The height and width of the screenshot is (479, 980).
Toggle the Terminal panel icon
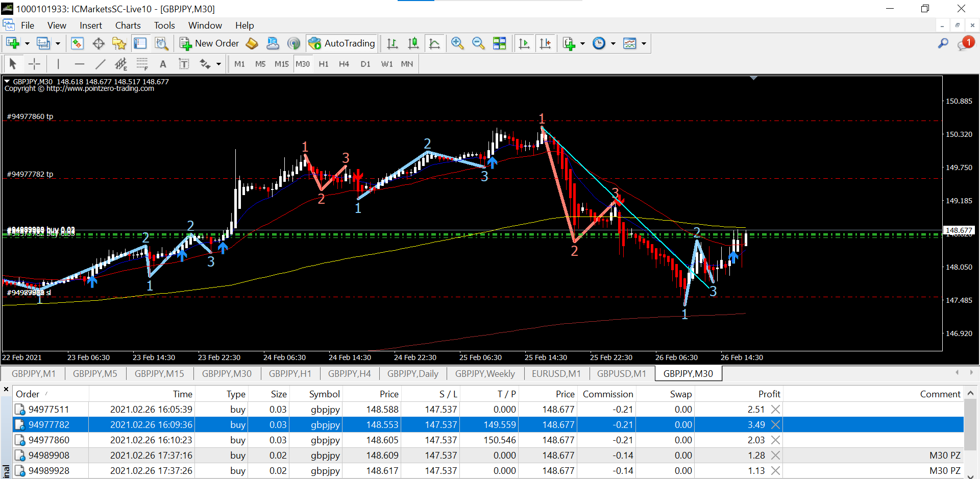click(x=140, y=43)
